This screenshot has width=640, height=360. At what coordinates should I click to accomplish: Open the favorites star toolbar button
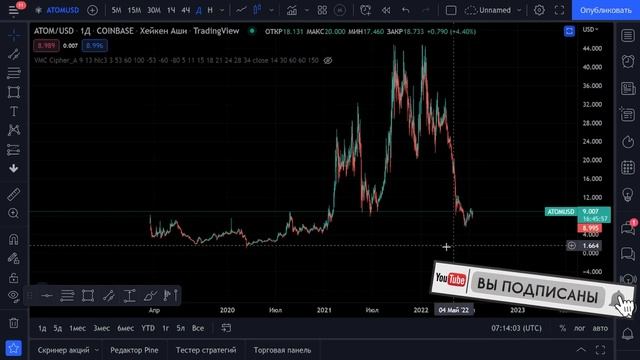(13, 348)
